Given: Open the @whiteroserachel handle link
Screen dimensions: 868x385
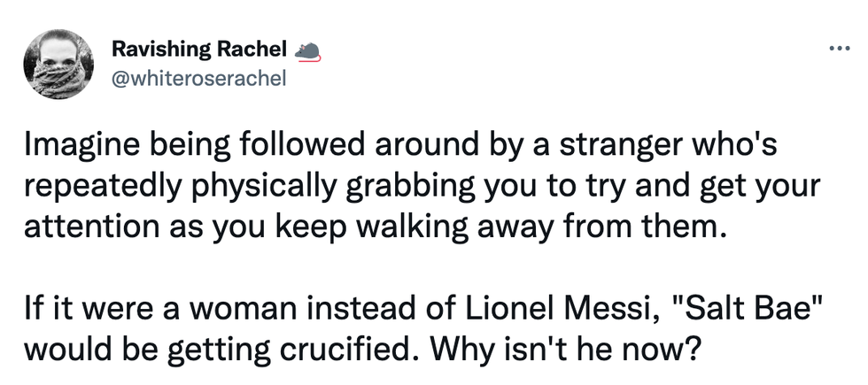Looking at the screenshot, I should (x=199, y=79).
